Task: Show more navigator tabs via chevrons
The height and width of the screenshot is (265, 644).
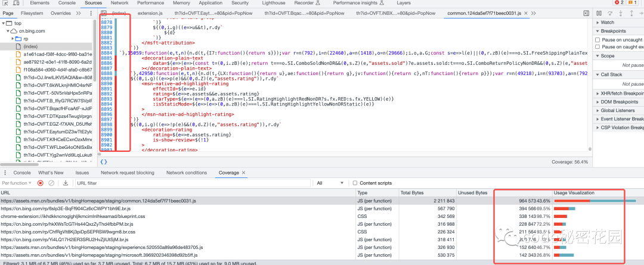Action: click(x=79, y=13)
